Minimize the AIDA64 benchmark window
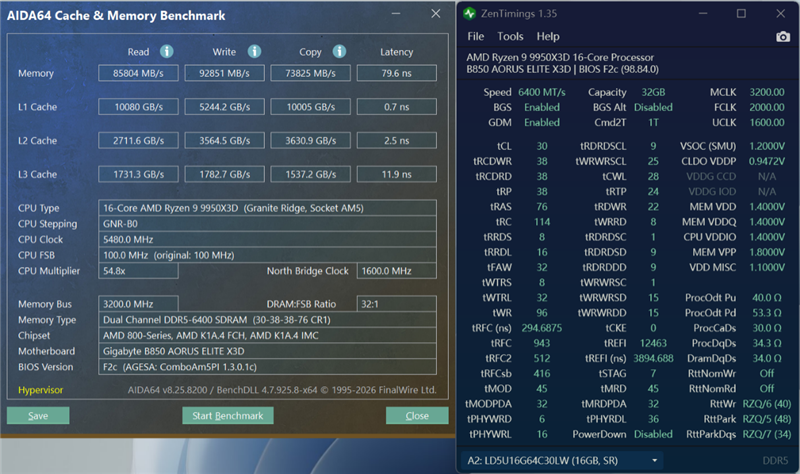This screenshot has height=474, width=800. pos(396,14)
